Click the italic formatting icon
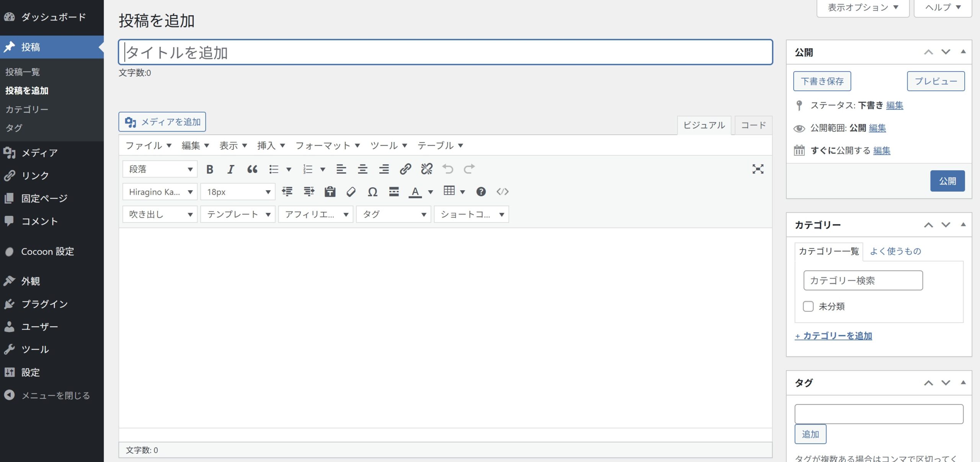 click(x=230, y=169)
